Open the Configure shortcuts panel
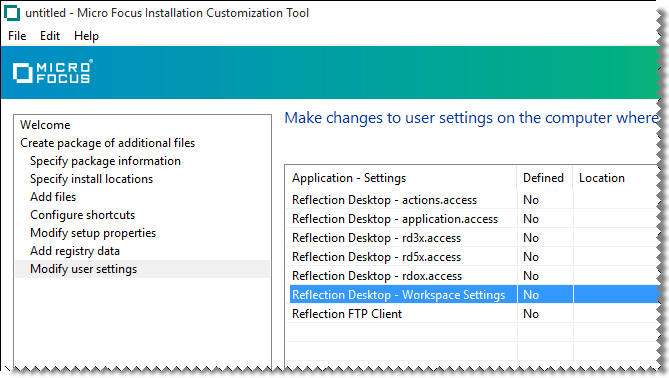The height and width of the screenshot is (378, 669). click(x=82, y=215)
